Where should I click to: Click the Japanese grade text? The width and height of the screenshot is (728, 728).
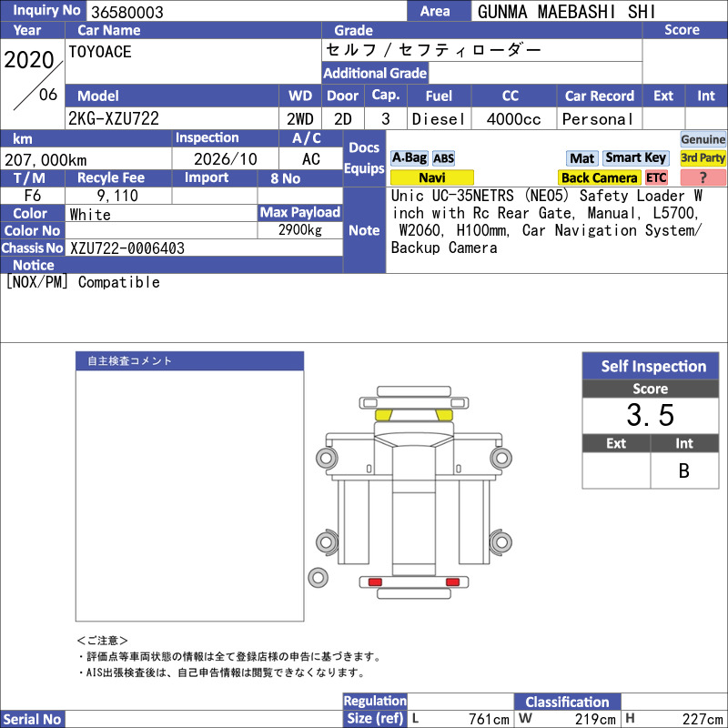pyautogui.click(x=433, y=50)
